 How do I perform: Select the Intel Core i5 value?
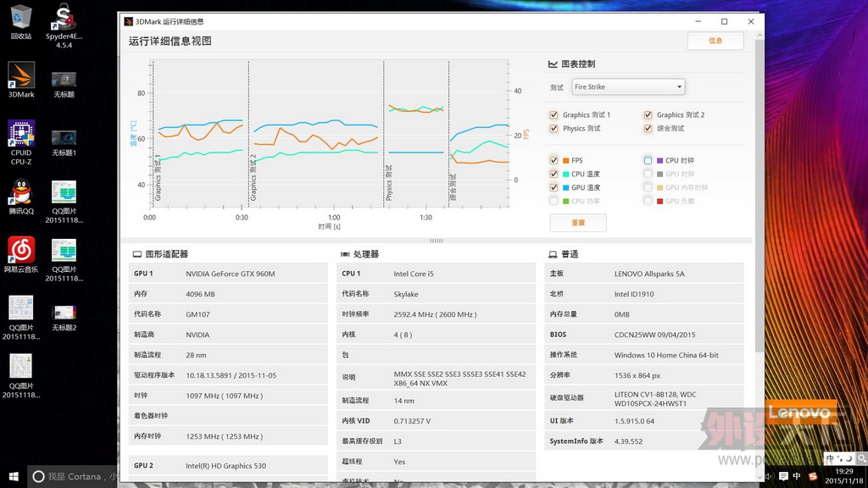(x=414, y=274)
